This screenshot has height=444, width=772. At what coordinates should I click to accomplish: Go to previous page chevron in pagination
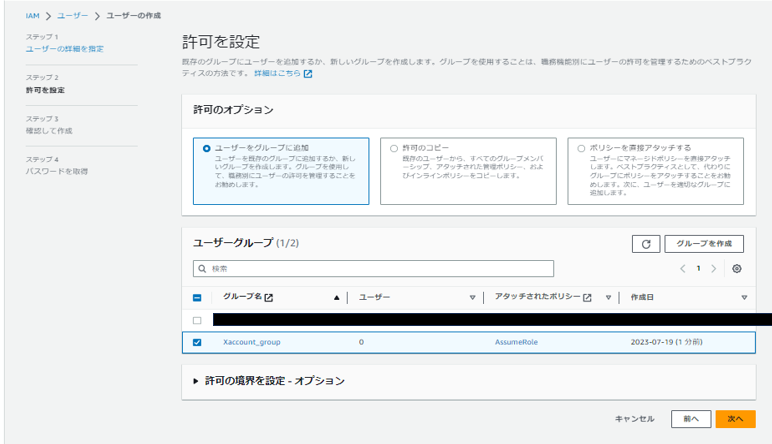pos(683,268)
